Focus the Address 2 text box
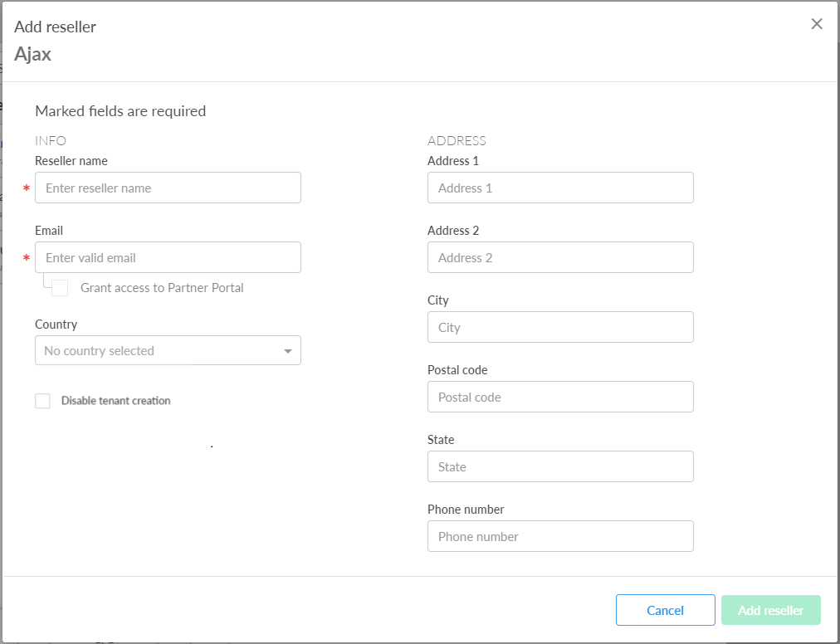The image size is (840, 644). [560, 258]
